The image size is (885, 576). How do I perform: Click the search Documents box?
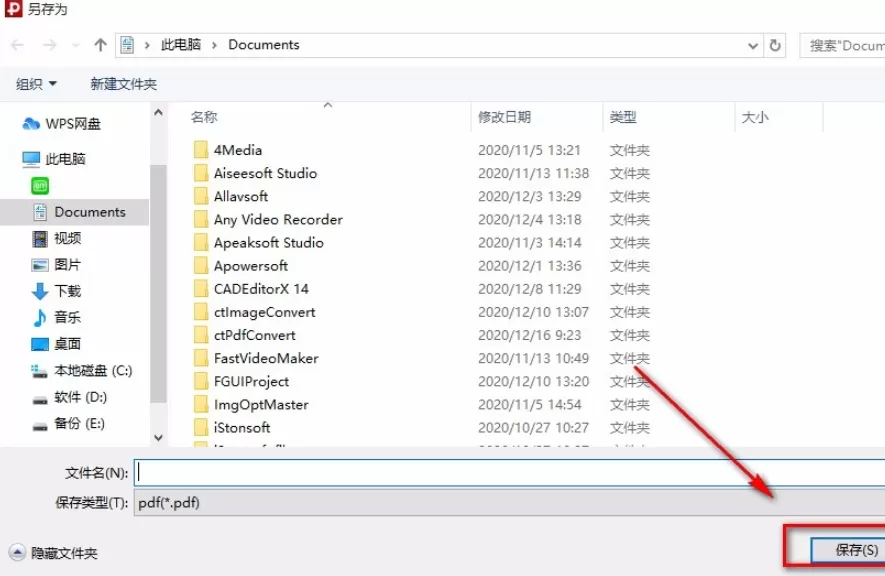pos(842,46)
